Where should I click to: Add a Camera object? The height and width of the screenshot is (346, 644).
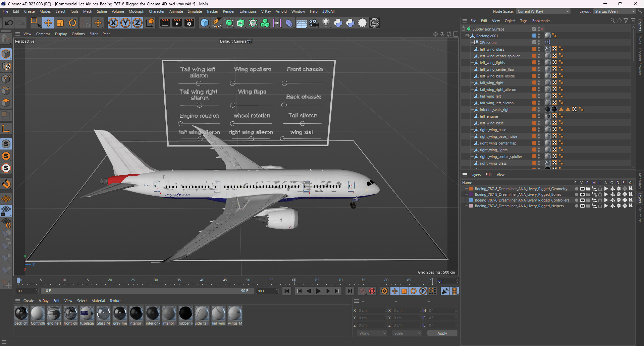coord(314,23)
